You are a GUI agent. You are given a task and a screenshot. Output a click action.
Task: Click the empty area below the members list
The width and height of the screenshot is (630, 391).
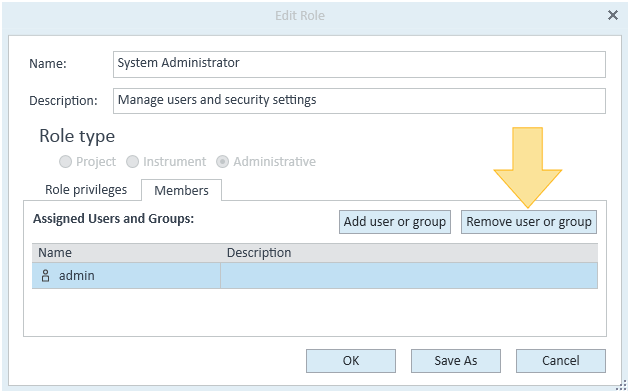315,312
